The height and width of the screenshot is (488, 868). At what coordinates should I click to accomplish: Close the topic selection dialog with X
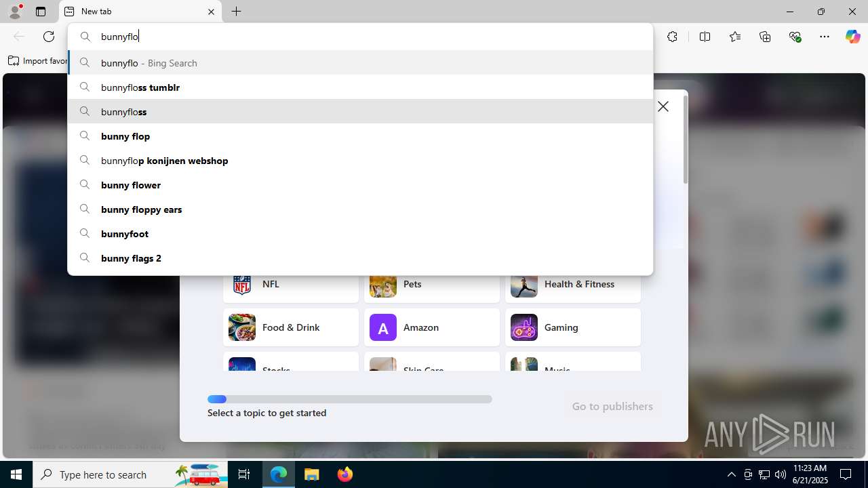[x=663, y=106]
